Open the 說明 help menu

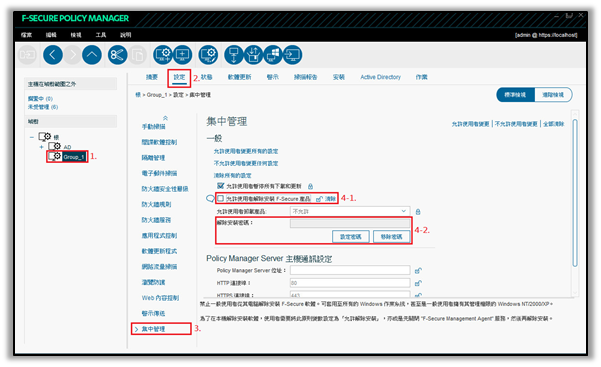point(126,35)
